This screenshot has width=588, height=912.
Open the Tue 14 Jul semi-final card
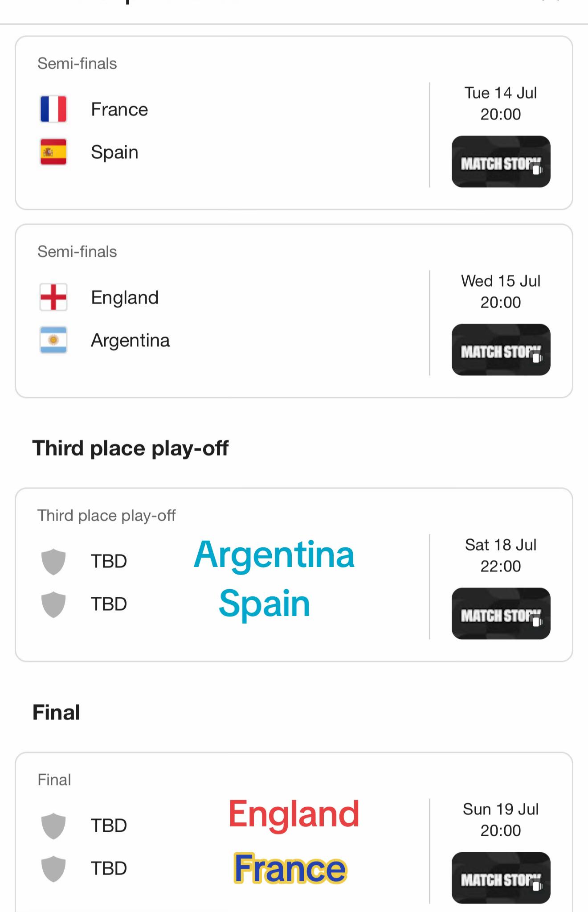(x=294, y=123)
